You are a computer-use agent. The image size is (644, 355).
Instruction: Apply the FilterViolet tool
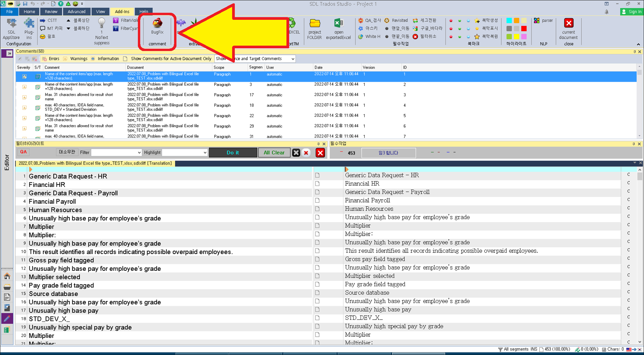click(x=126, y=20)
